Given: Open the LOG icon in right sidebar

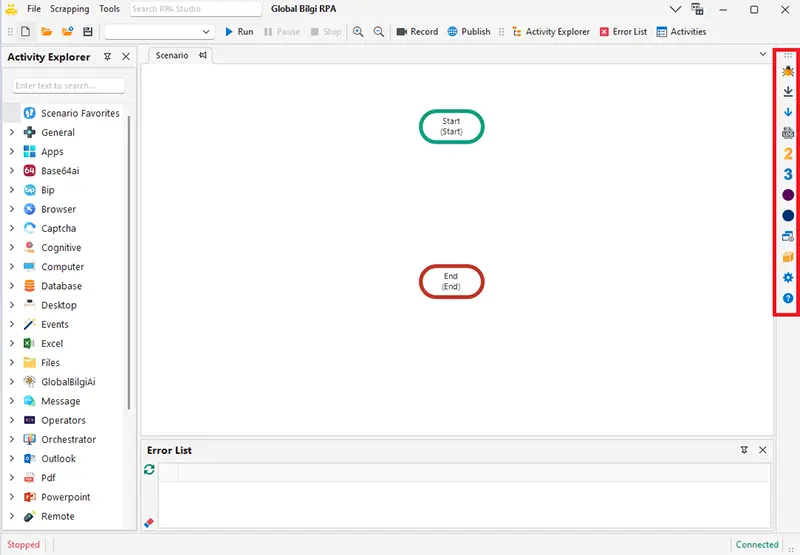Looking at the screenshot, I should [x=788, y=133].
